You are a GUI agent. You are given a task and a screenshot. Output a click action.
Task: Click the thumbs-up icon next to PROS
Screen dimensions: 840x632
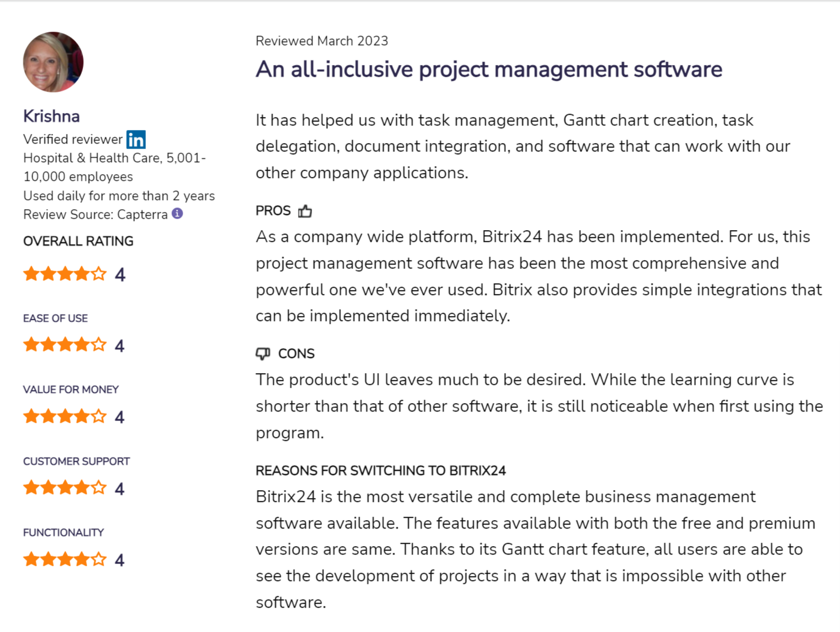click(305, 211)
